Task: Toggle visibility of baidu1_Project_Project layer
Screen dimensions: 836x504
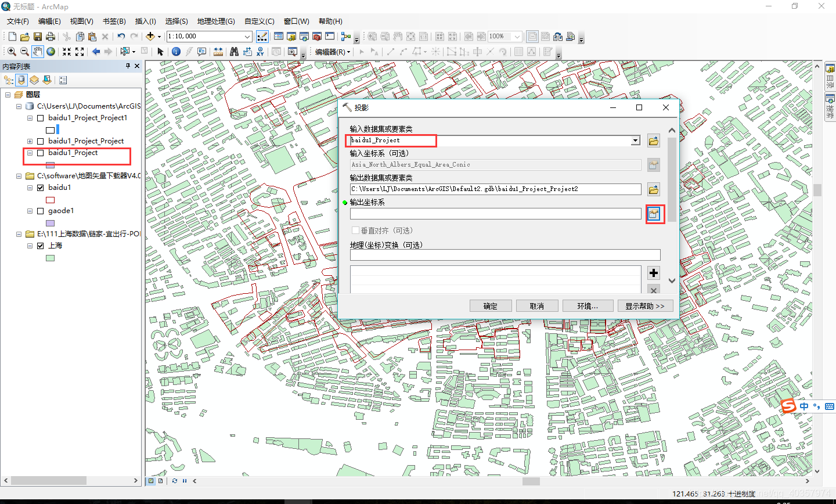Action: point(41,141)
